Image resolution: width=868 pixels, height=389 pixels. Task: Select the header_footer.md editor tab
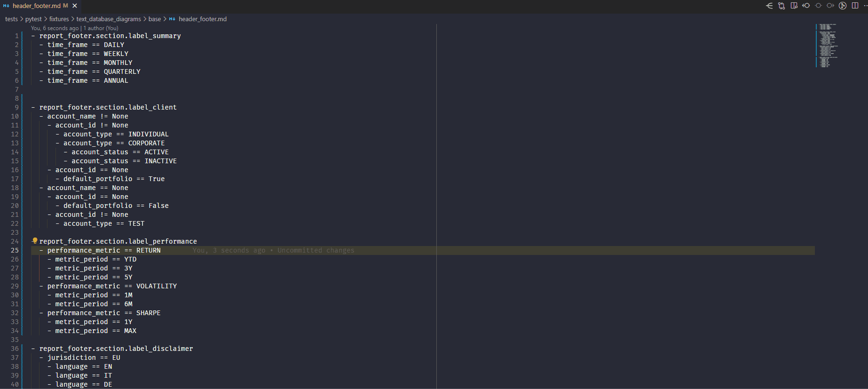40,6
